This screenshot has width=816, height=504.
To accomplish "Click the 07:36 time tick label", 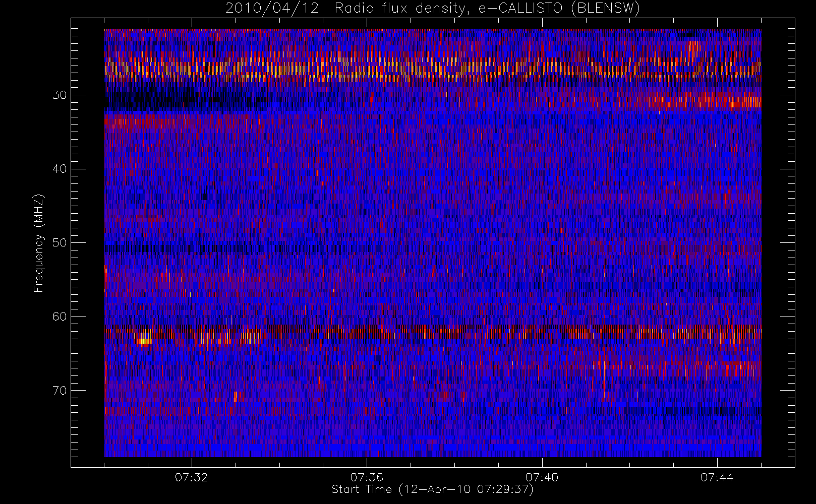I will [x=367, y=477].
